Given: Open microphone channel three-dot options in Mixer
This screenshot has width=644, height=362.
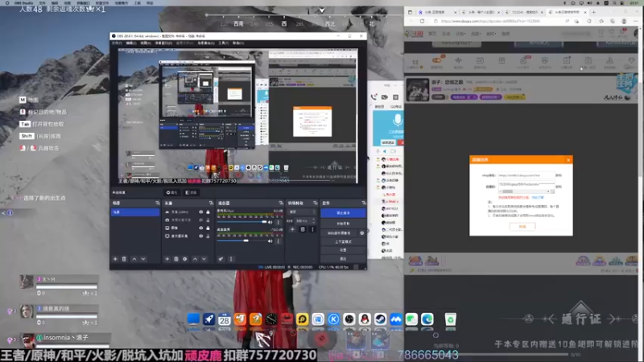Looking at the screenshot, I should tap(279, 222).
